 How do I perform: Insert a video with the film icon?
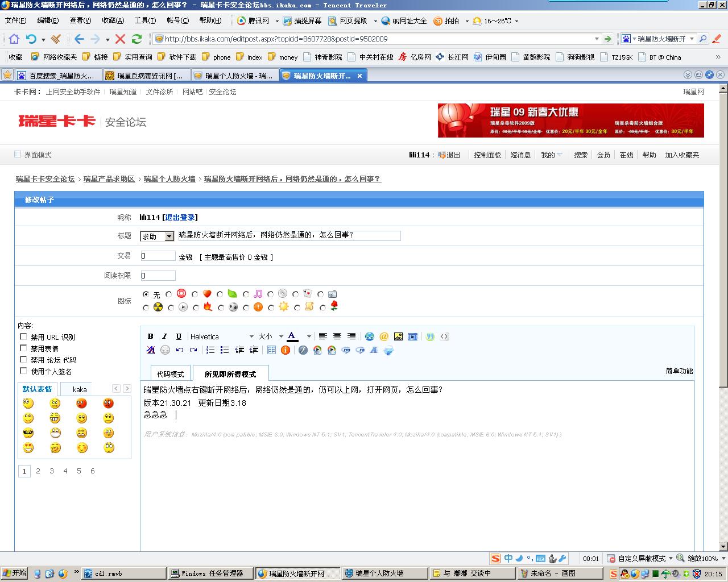(413, 336)
